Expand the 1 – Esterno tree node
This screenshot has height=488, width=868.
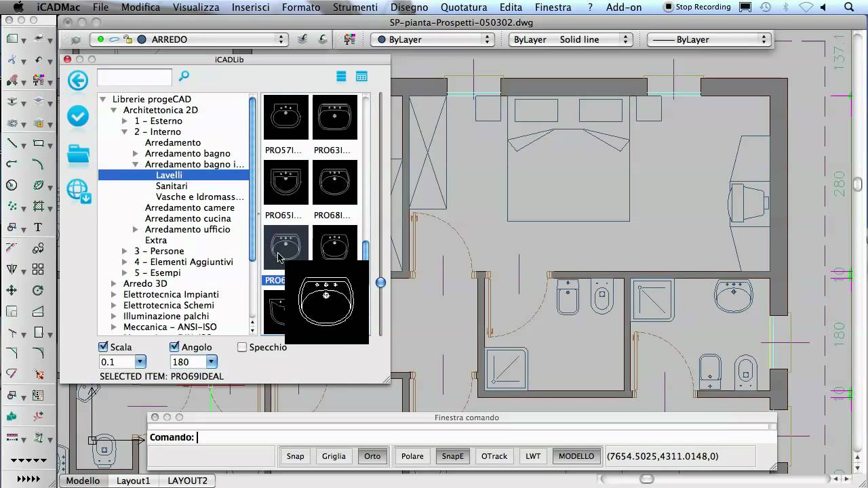pos(125,121)
